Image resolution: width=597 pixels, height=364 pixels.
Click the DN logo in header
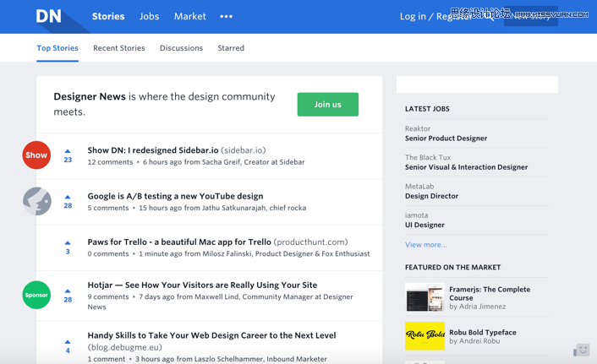coord(48,16)
